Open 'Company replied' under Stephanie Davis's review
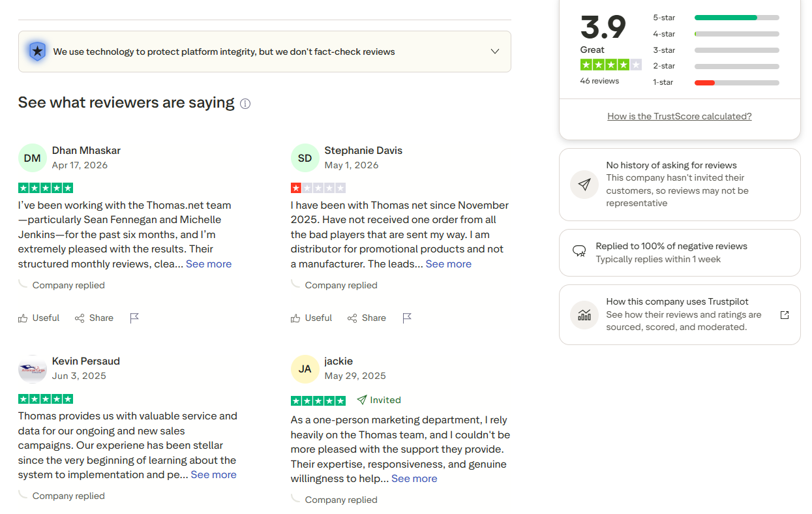Image resolution: width=812 pixels, height=514 pixels. [341, 286]
